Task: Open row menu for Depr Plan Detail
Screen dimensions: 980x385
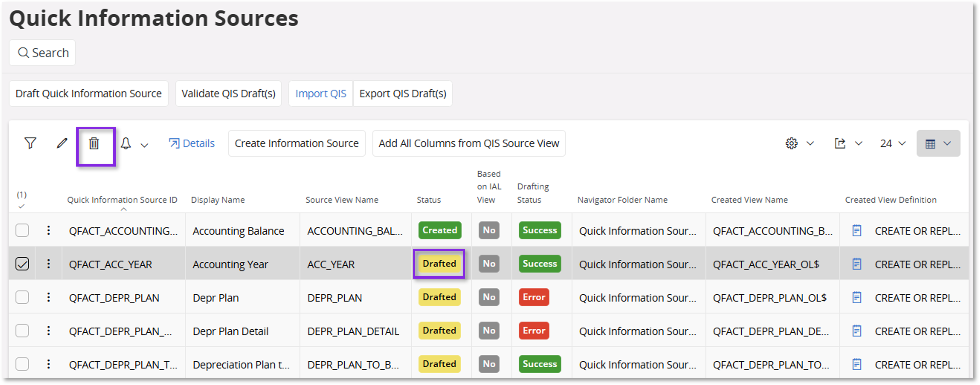Action: [x=48, y=330]
